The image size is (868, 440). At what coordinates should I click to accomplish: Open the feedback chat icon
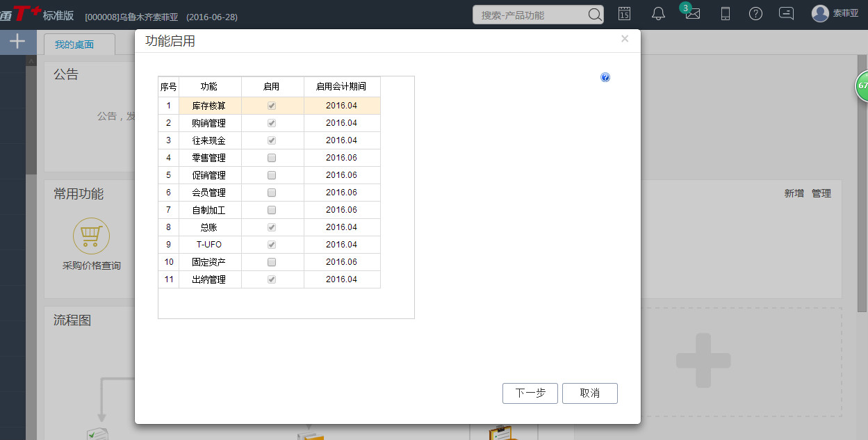coord(787,13)
